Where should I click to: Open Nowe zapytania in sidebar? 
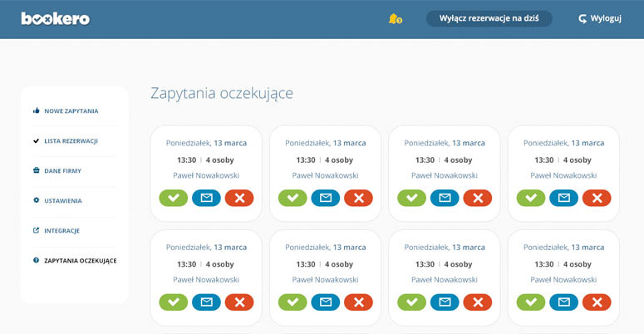click(71, 111)
